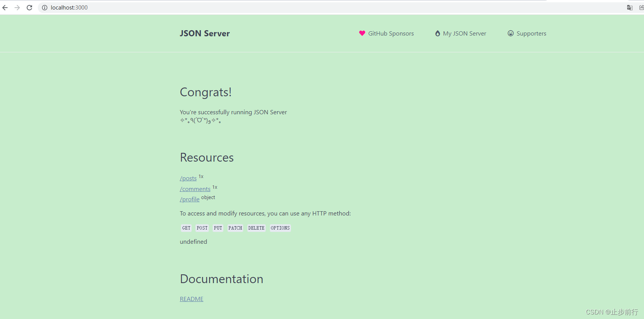Reload the localhost:3000 page

point(29,8)
